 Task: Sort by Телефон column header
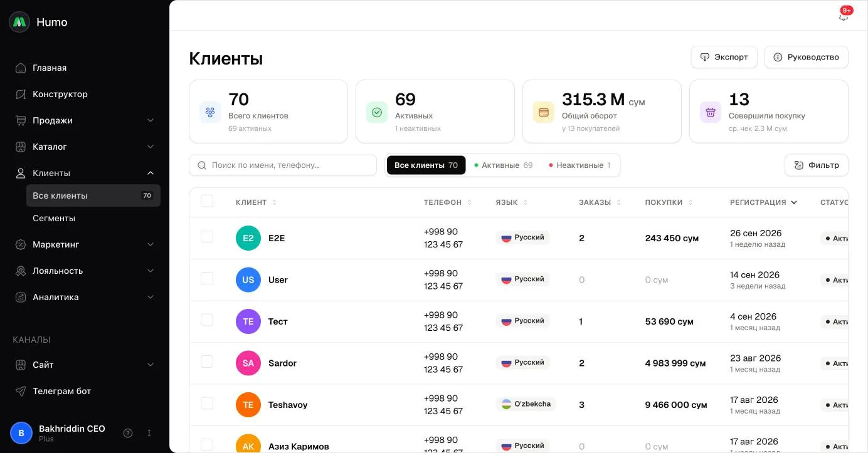pyautogui.click(x=448, y=202)
